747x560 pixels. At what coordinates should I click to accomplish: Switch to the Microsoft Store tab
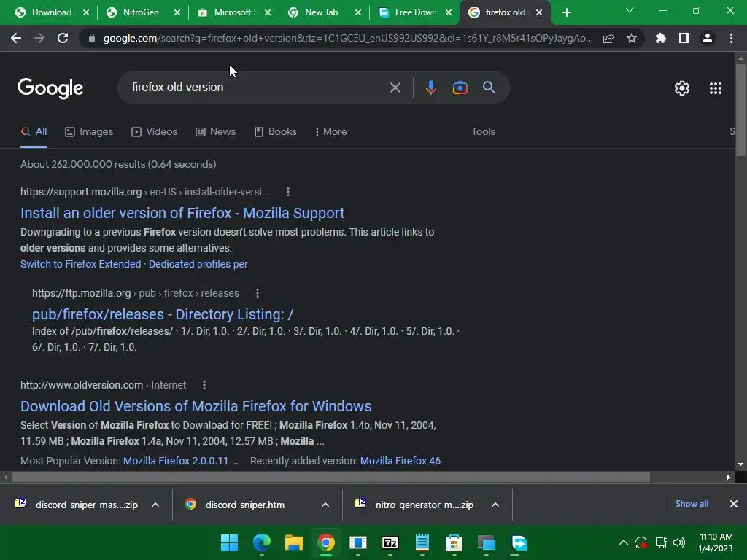(x=233, y=12)
